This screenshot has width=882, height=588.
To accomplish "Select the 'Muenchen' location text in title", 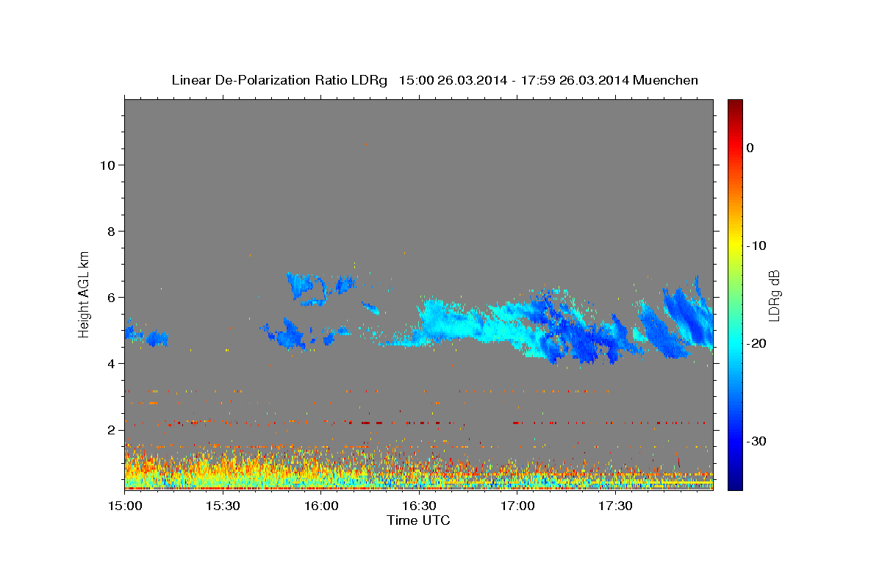I will pyautogui.click(x=667, y=80).
